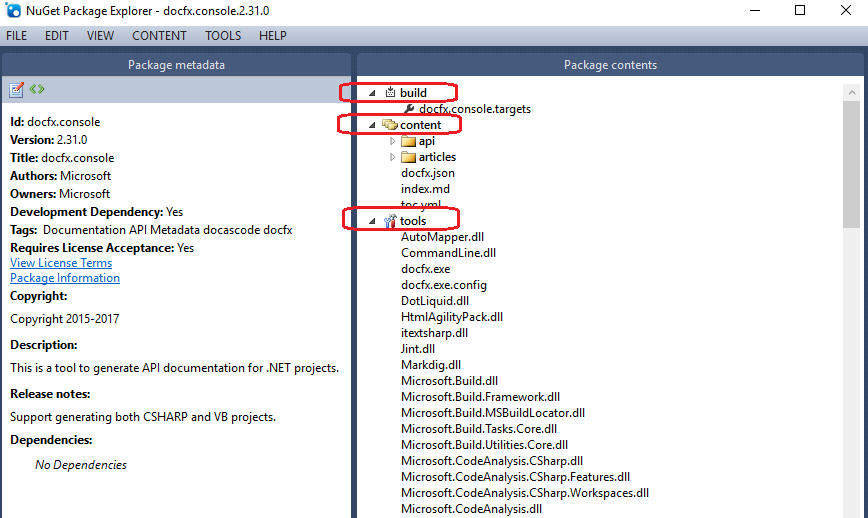The width and height of the screenshot is (868, 518).
Task: Collapse the tools folder node
Action: click(x=372, y=221)
